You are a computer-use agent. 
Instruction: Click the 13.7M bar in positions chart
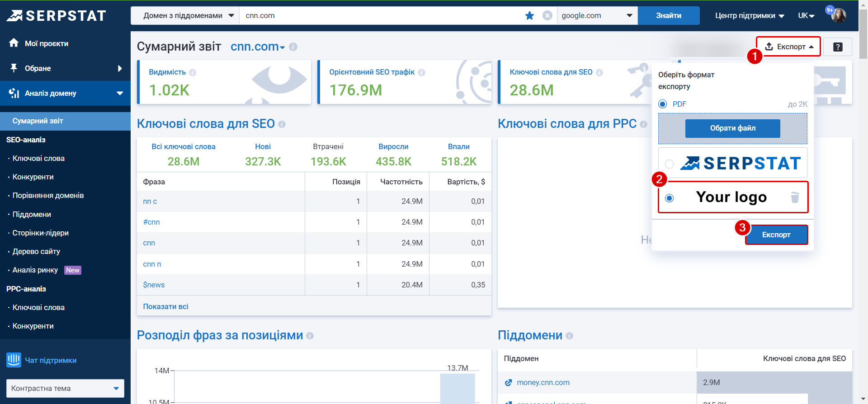pyautogui.click(x=458, y=388)
